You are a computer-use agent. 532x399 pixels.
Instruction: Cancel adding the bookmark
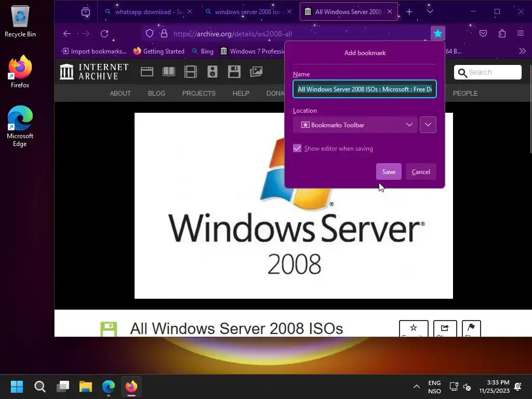pos(421,171)
